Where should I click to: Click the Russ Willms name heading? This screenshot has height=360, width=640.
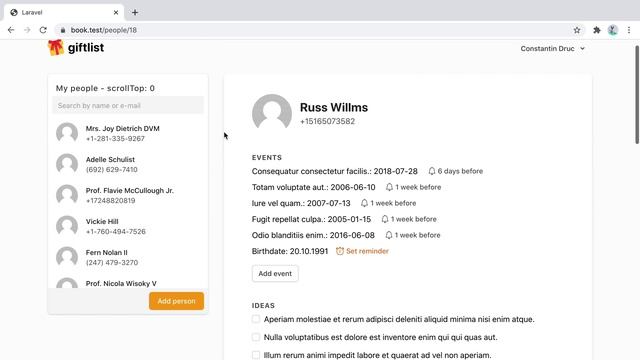pyautogui.click(x=334, y=107)
